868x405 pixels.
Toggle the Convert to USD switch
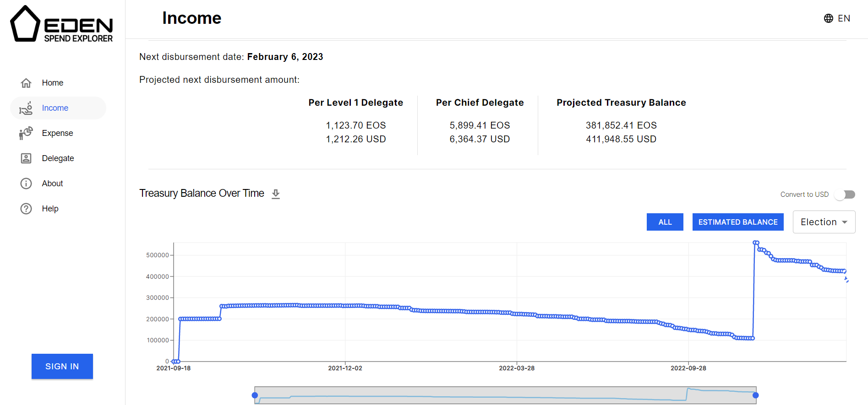click(x=845, y=194)
